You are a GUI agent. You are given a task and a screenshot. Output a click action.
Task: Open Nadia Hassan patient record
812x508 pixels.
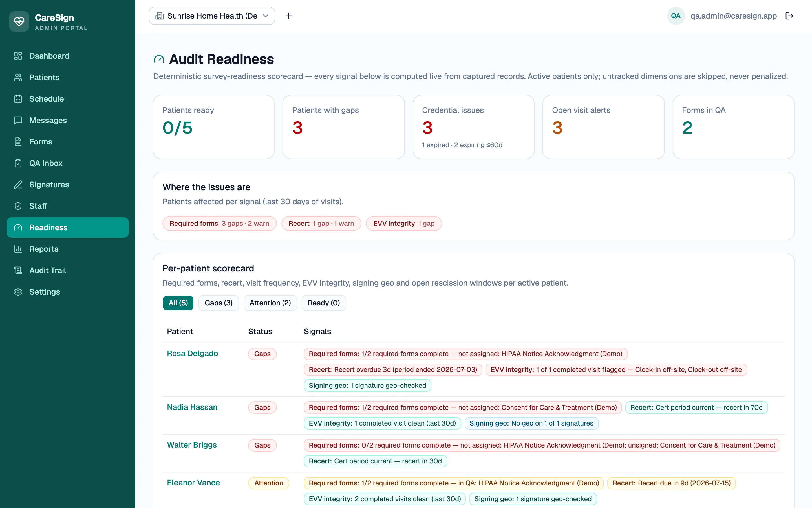[192, 407]
